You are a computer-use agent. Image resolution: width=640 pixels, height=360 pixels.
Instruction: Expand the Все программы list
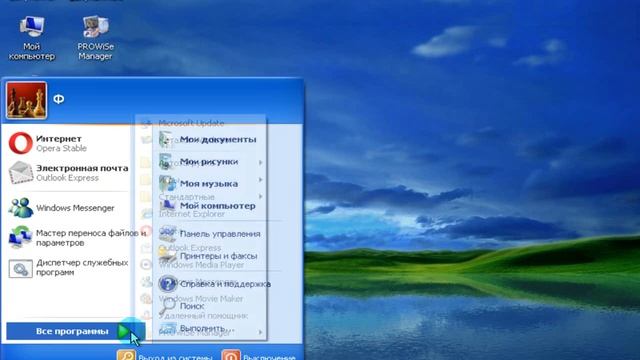click(x=76, y=331)
